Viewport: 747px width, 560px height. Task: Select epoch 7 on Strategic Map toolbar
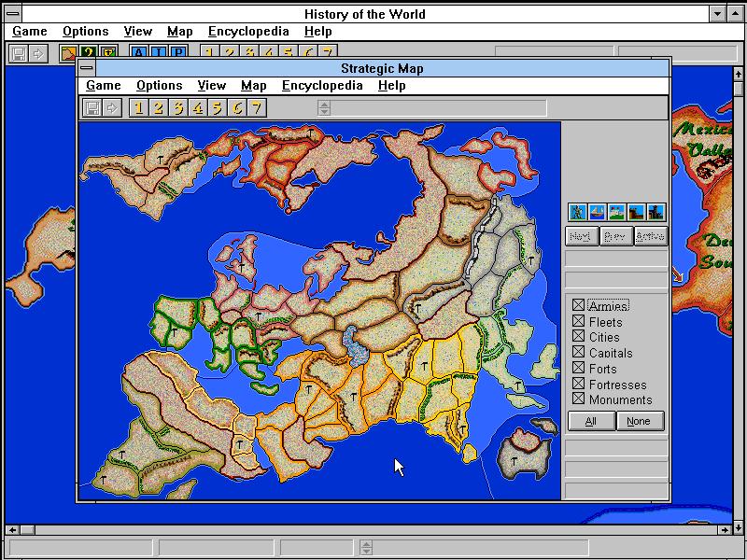pos(257,108)
